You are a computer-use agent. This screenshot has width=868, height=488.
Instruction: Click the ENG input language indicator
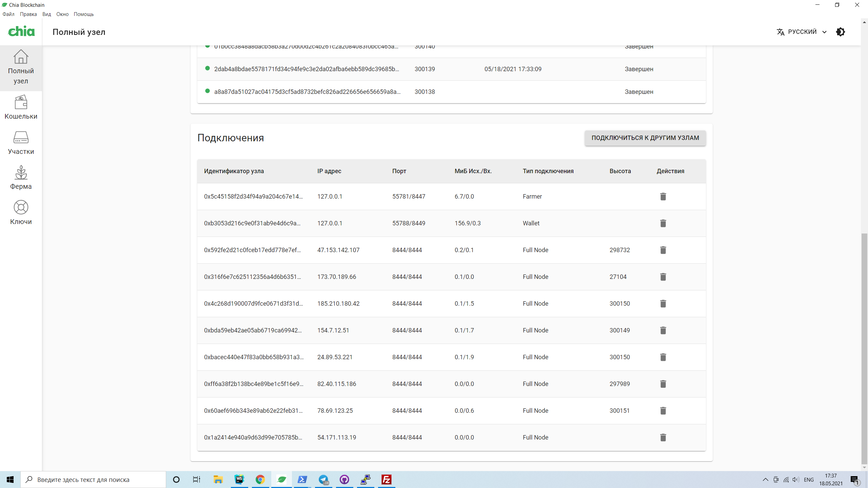tap(809, 480)
